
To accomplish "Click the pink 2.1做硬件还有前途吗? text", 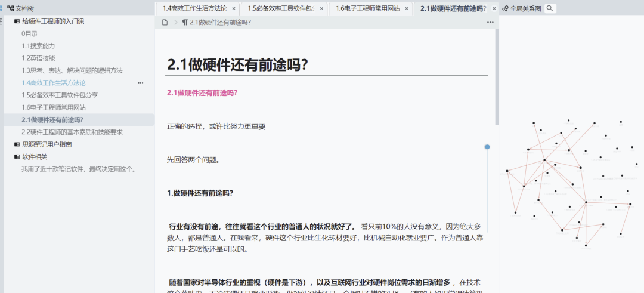I will 203,93.
